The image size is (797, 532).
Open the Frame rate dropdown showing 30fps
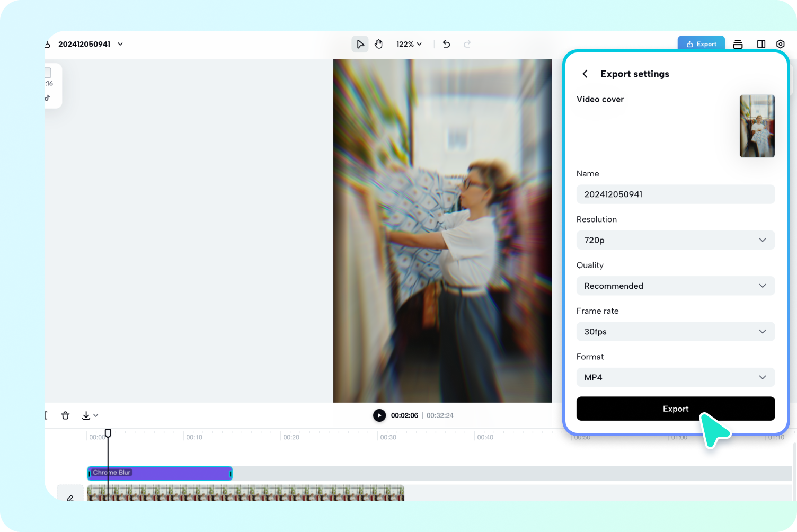pyautogui.click(x=676, y=332)
